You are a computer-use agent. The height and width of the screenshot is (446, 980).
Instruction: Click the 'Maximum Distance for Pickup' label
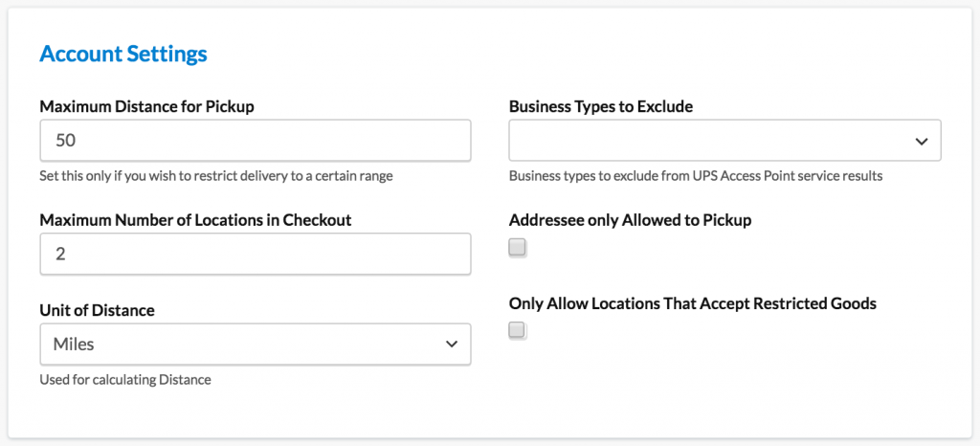tap(146, 106)
